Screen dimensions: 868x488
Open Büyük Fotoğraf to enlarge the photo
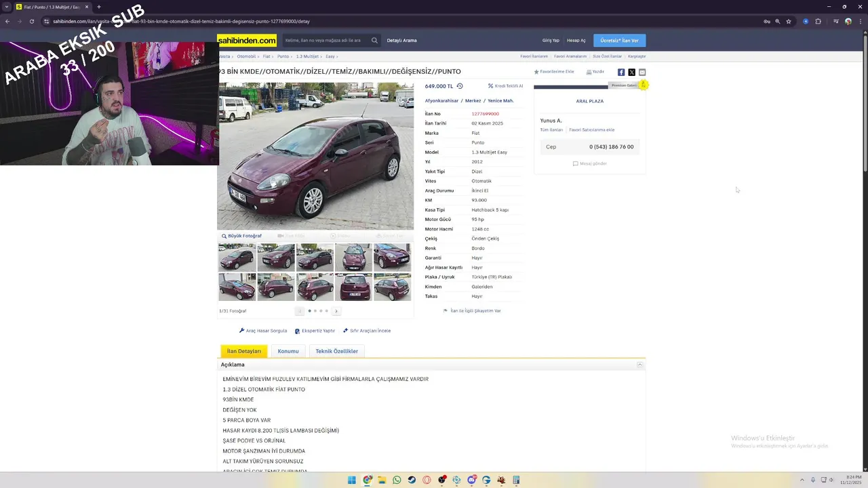[x=241, y=236]
